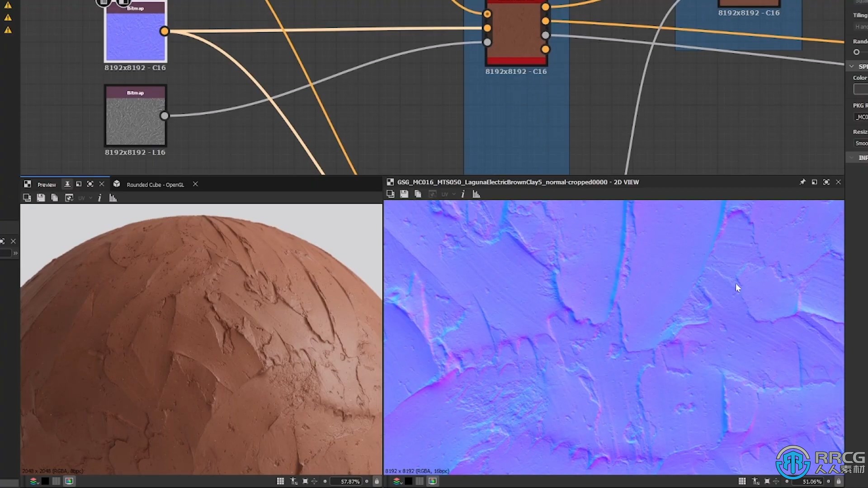Image resolution: width=868 pixels, height=488 pixels.
Task: Fit image to Preview view
Action: point(305,481)
